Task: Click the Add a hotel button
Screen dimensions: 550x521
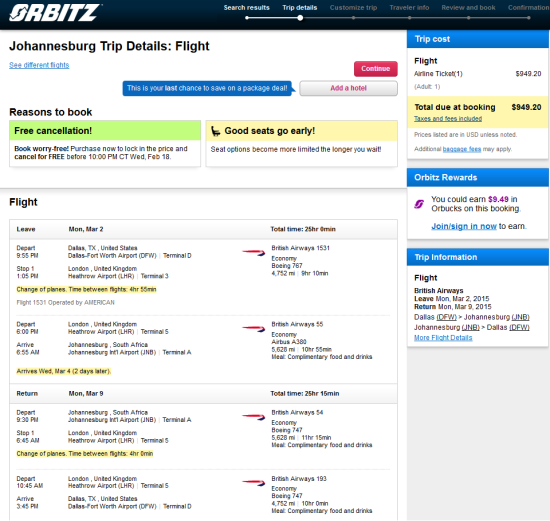Action: pyautogui.click(x=348, y=88)
